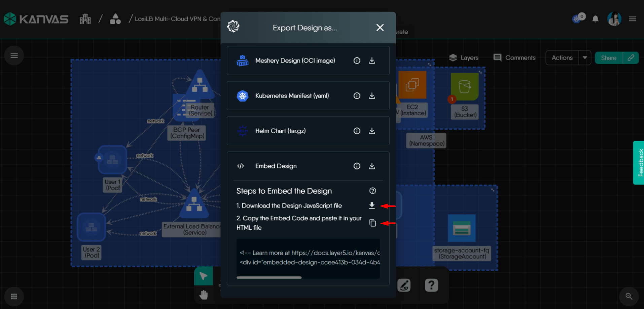644x309 pixels.
Task: Open the user profile avatar
Action: point(614,19)
